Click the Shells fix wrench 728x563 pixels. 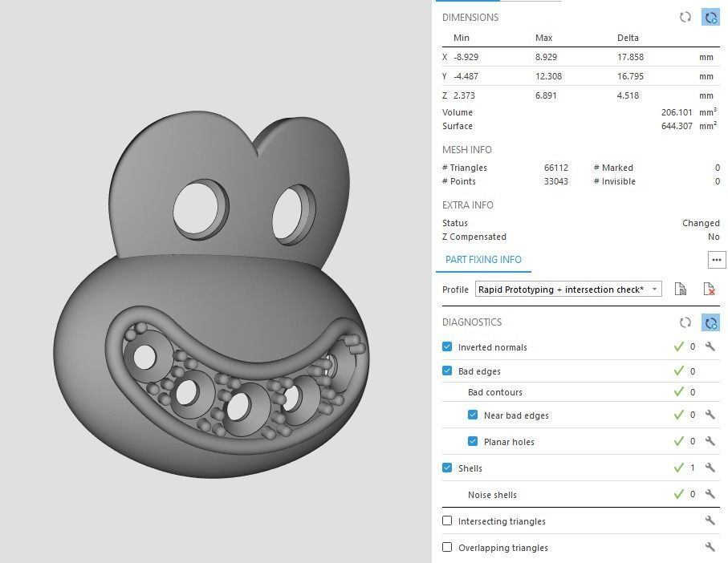pyautogui.click(x=710, y=468)
